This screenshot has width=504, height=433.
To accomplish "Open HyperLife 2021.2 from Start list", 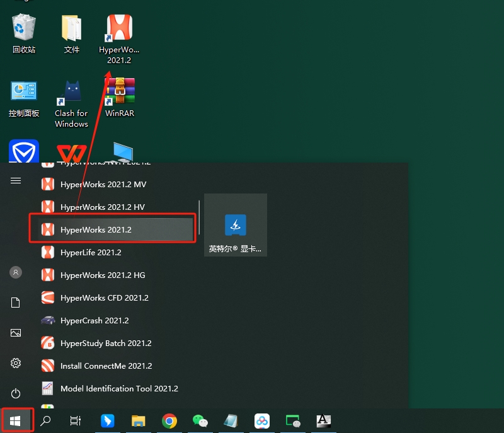I will 117,252.
